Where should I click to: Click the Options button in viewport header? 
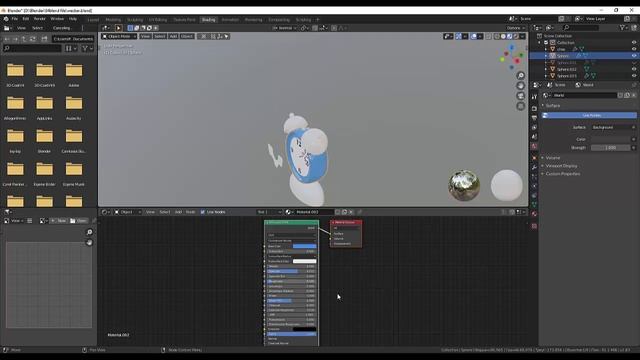516,28
